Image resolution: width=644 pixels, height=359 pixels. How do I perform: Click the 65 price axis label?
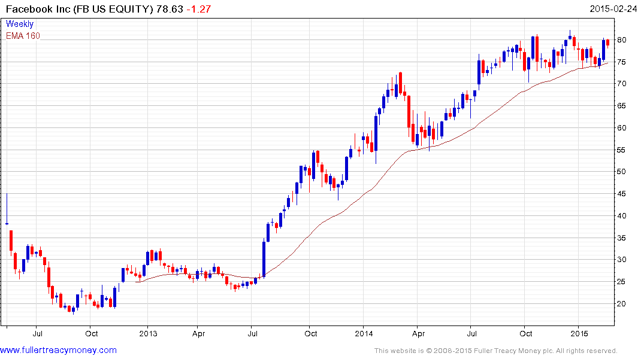621,106
